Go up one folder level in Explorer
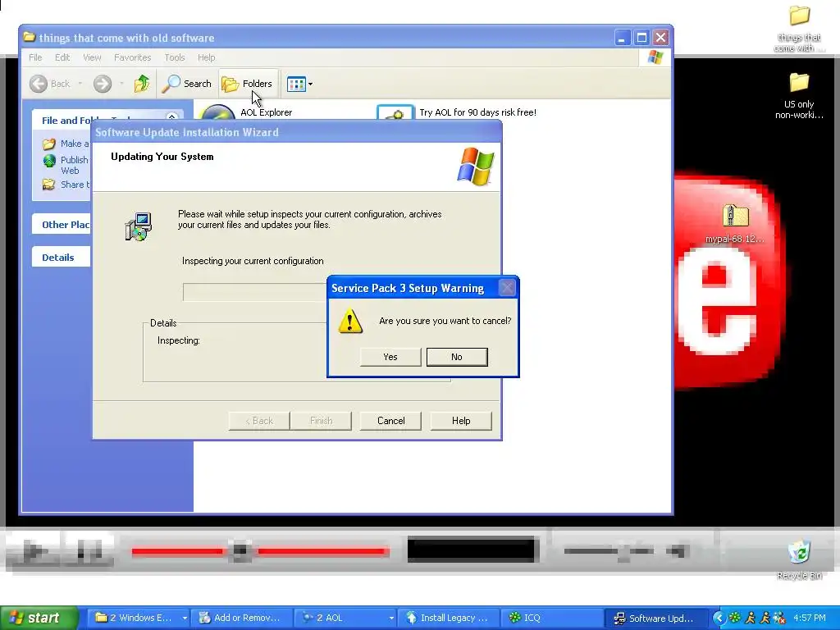This screenshot has width=840, height=630. click(142, 84)
